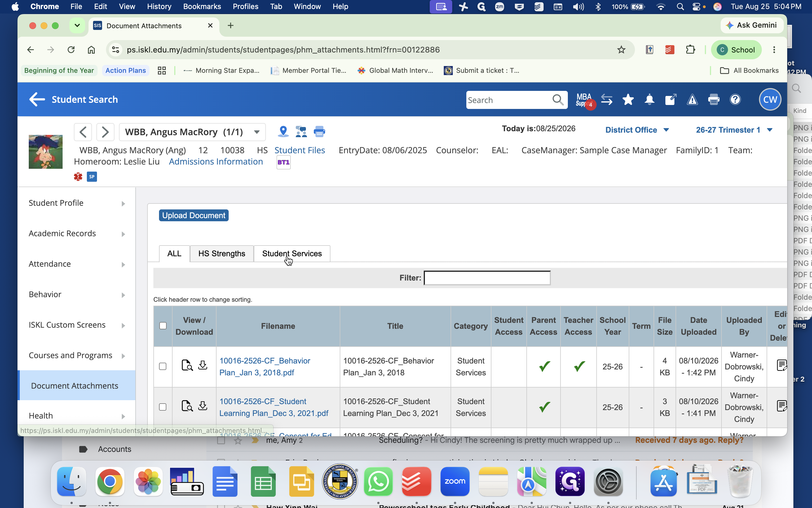Viewport: 812px width, 508px height.
Task: Expand the Attendance menu
Action: pyautogui.click(x=77, y=264)
